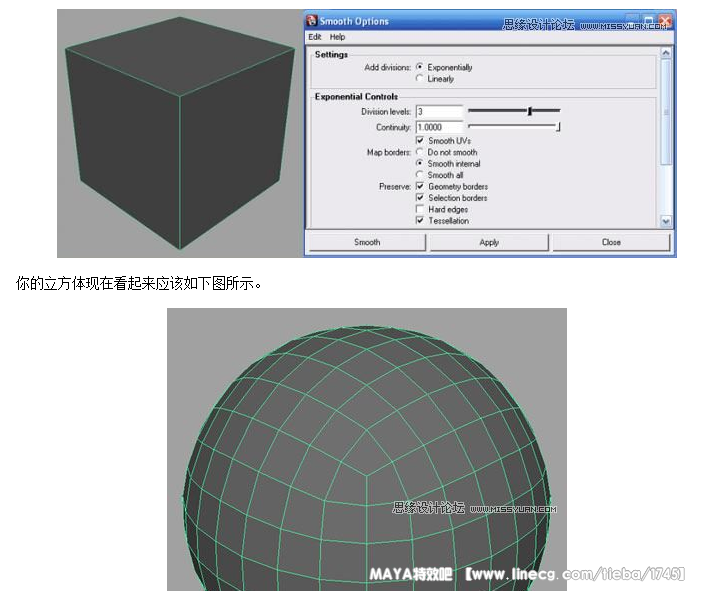
Task: Click the cube in the viewport
Action: [x=180, y=133]
